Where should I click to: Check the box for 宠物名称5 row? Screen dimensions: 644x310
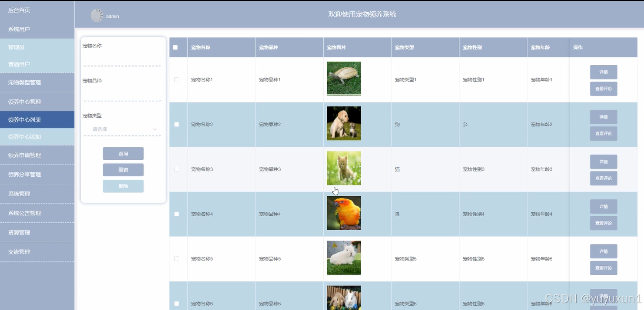(x=176, y=258)
